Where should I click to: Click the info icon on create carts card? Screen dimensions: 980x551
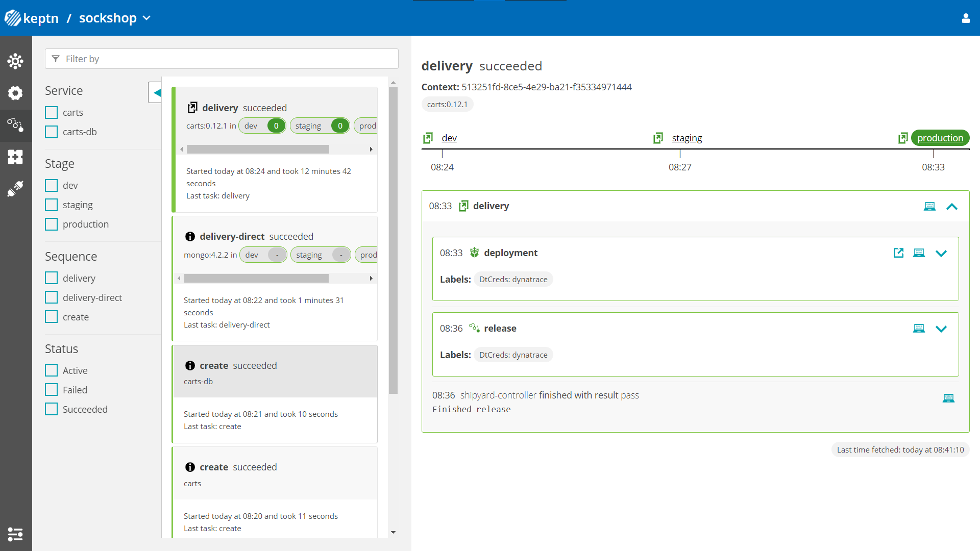(x=190, y=467)
